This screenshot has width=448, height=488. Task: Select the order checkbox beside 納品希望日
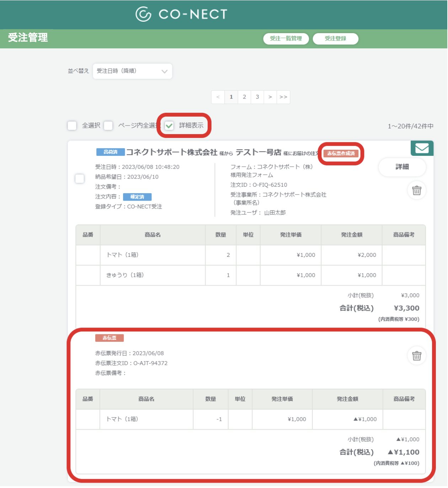(x=80, y=179)
